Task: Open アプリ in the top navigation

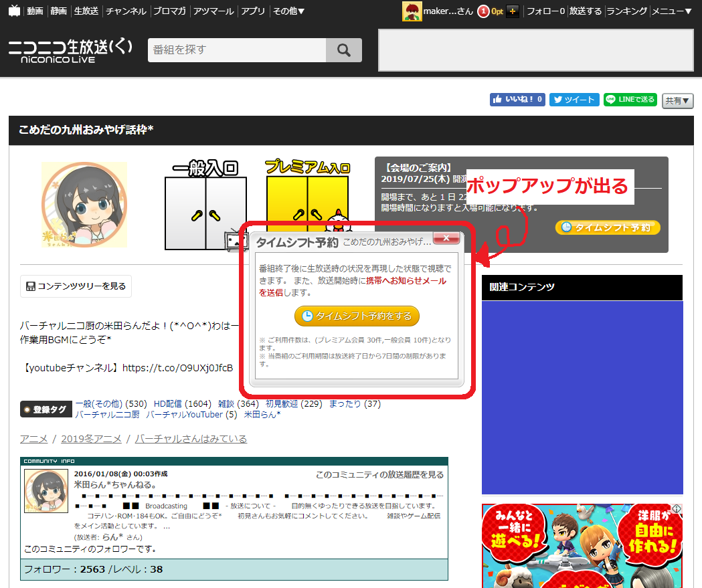Action: (253, 11)
